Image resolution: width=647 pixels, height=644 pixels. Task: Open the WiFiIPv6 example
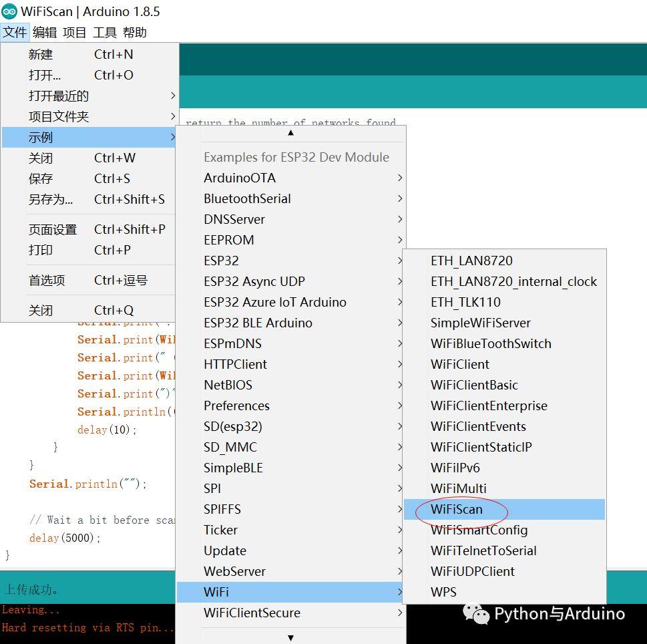click(x=504, y=468)
